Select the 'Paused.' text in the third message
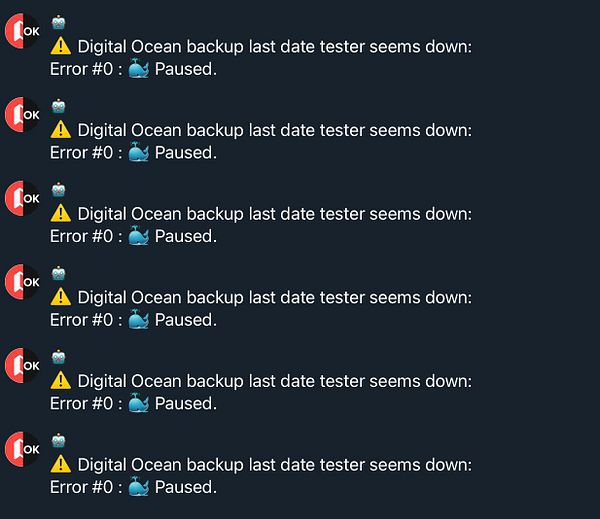The width and height of the screenshot is (600, 519). [186, 236]
